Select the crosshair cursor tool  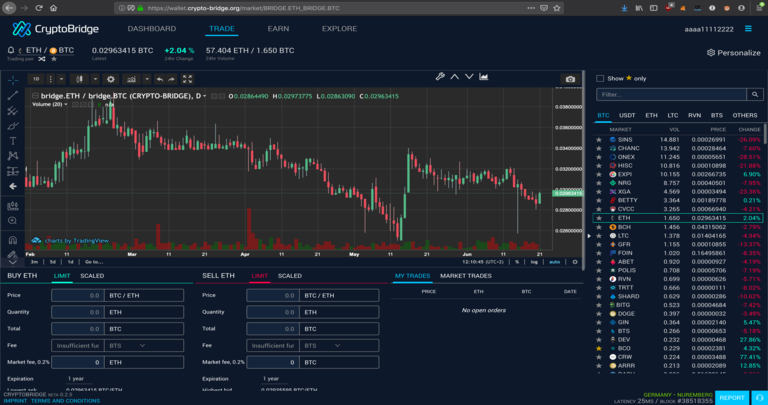click(x=13, y=79)
